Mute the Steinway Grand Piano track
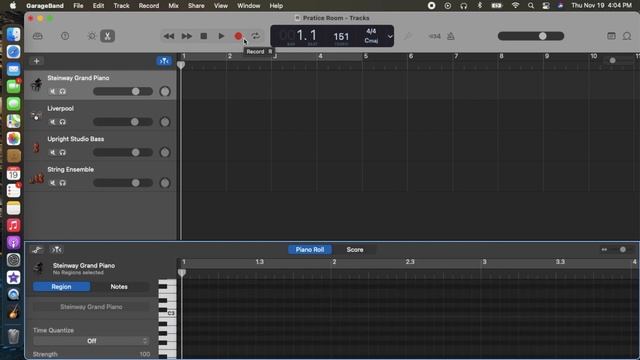 click(x=53, y=91)
